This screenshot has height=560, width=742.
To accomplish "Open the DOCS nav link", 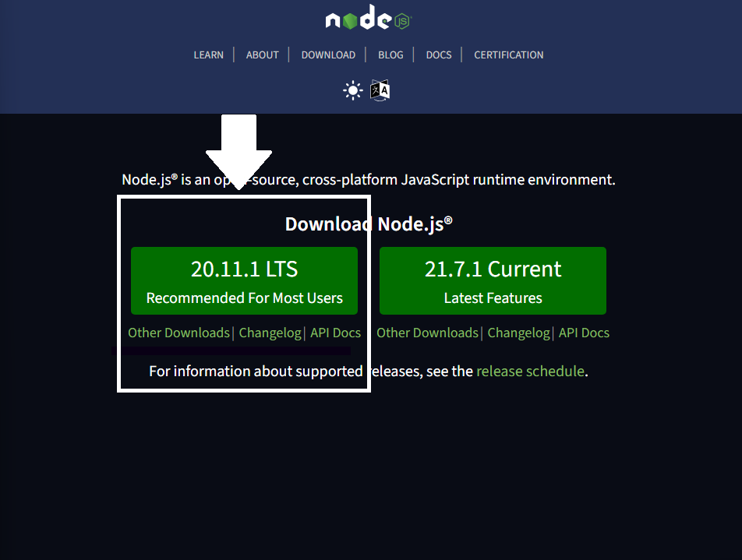I will point(439,55).
